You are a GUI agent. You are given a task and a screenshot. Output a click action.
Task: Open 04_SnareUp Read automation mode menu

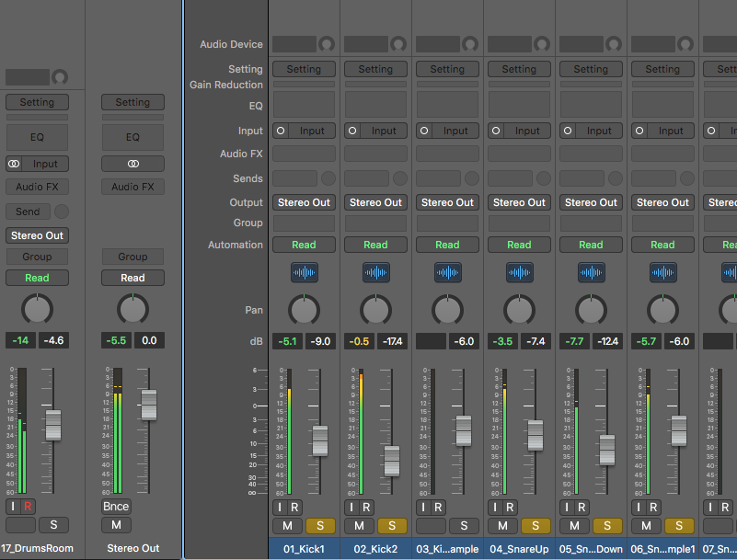pyautogui.click(x=519, y=245)
